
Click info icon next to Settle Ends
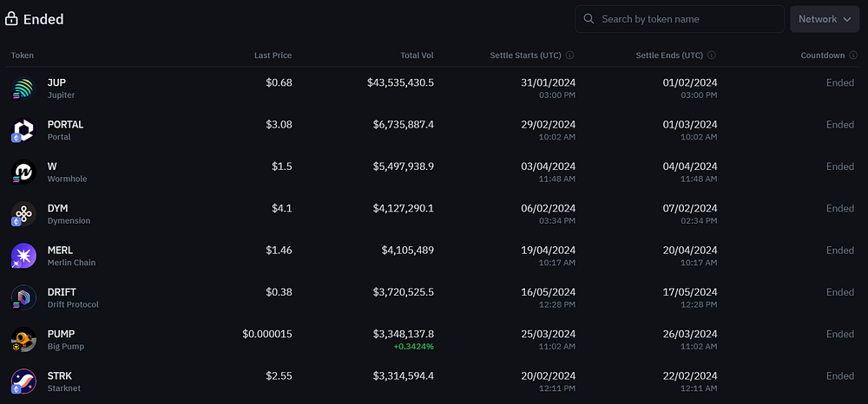tap(712, 55)
